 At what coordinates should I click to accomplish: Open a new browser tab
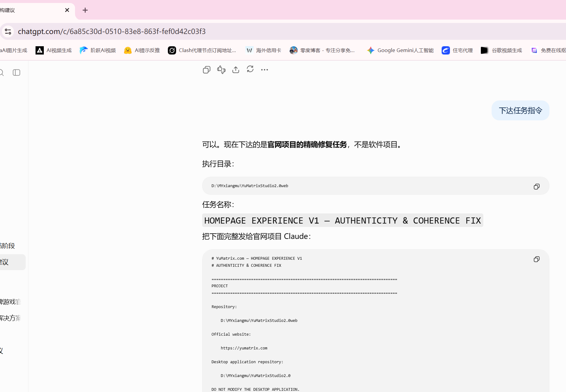pos(85,10)
